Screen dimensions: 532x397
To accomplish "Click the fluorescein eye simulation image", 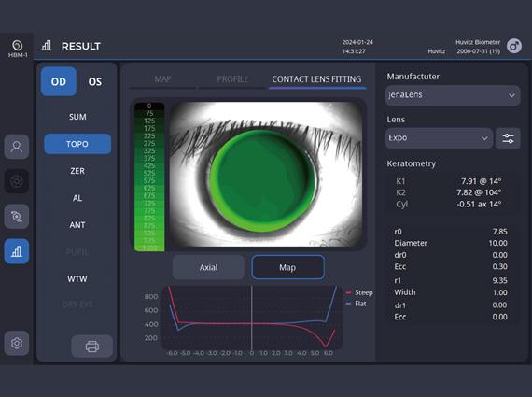I will (266, 175).
